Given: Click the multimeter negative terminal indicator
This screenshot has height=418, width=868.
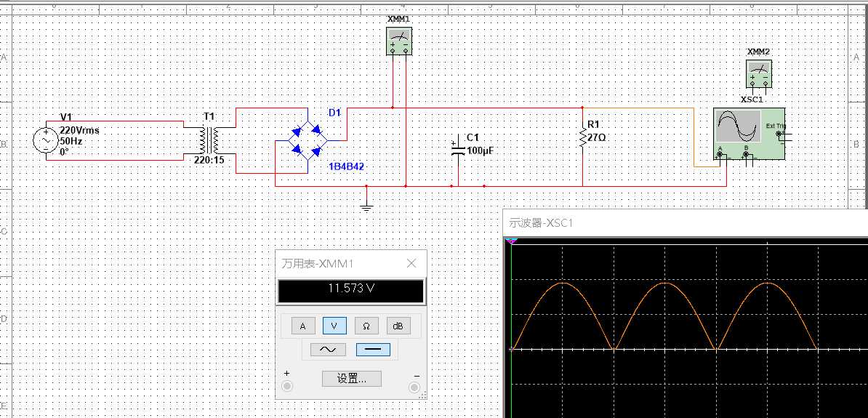Looking at the screenshot, I should [414, 387].
